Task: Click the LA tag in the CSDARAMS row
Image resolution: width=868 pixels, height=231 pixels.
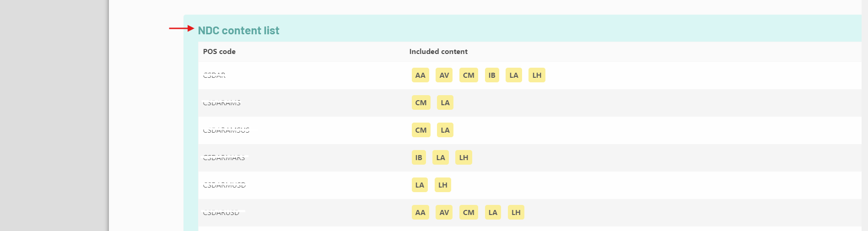Action: [x=445, y=102]
